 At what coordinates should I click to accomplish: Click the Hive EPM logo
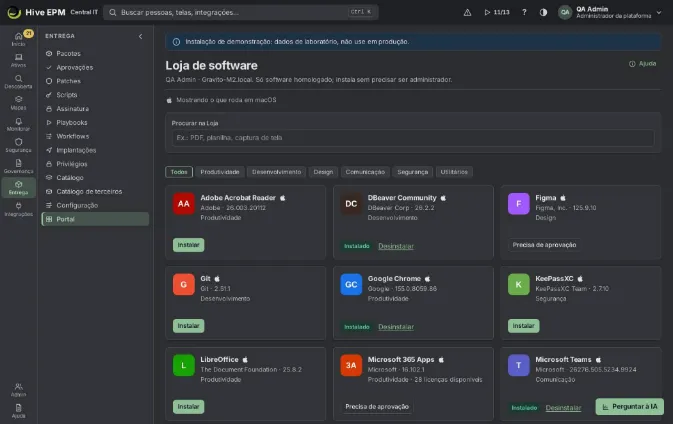36,12
